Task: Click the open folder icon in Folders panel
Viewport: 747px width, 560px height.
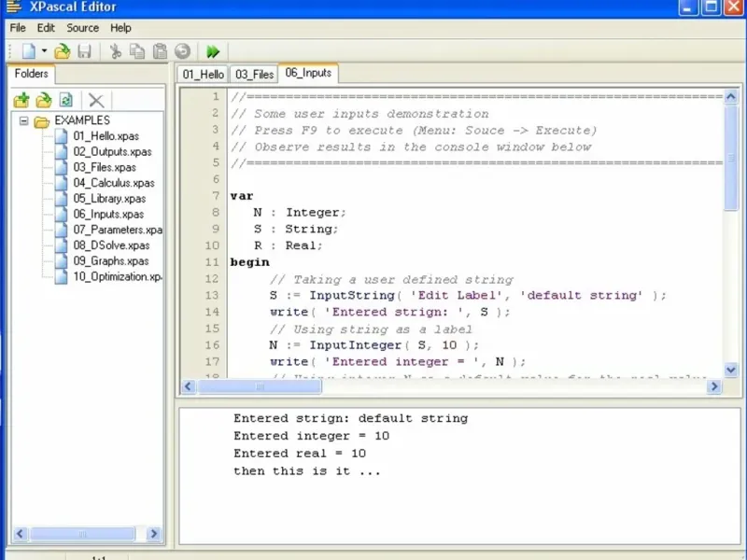Action: click(x=44, y=100)
